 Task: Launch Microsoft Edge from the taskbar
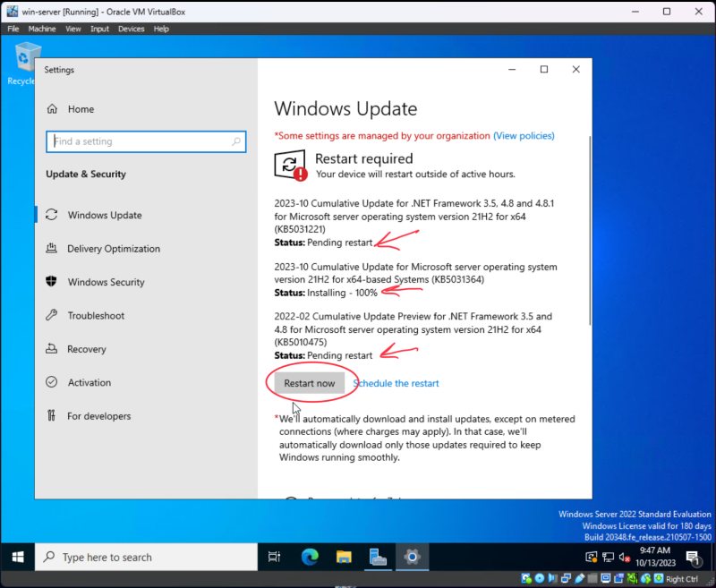[x=309, y=557]
